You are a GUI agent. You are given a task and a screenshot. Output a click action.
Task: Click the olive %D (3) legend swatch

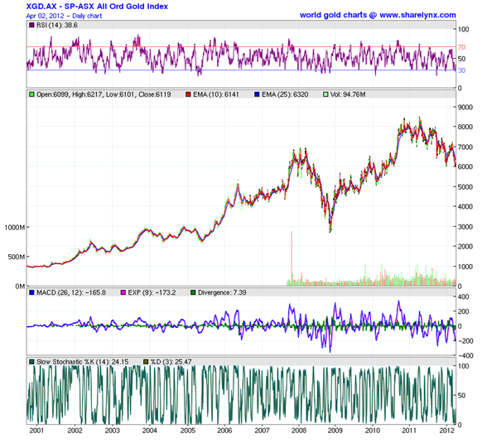pos(146,362)
